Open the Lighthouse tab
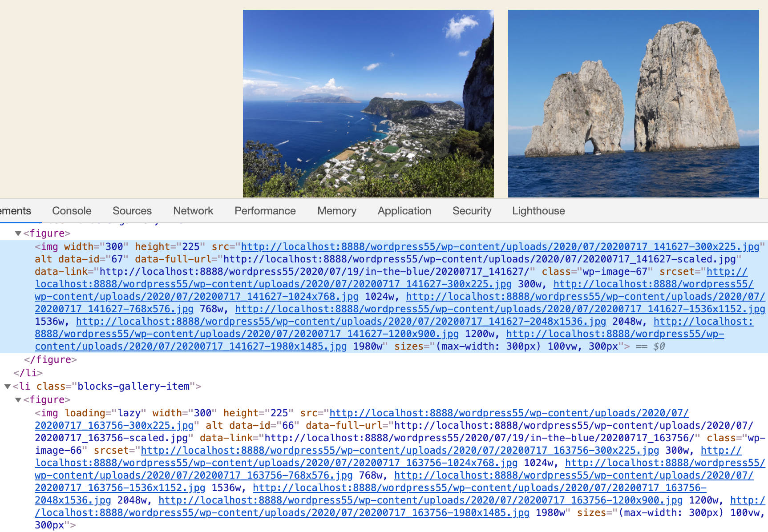 pos(538,211)
